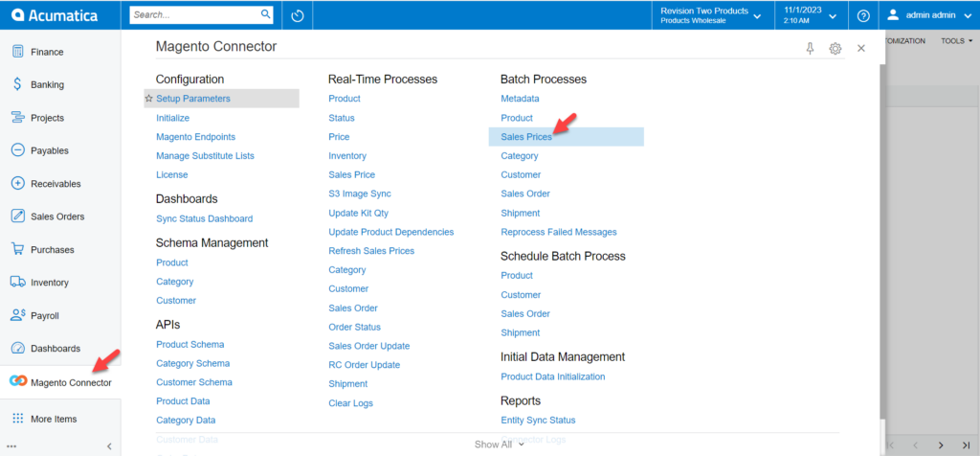
Task: Open the Tools dropdown menu
Action: tap(957, 41)
